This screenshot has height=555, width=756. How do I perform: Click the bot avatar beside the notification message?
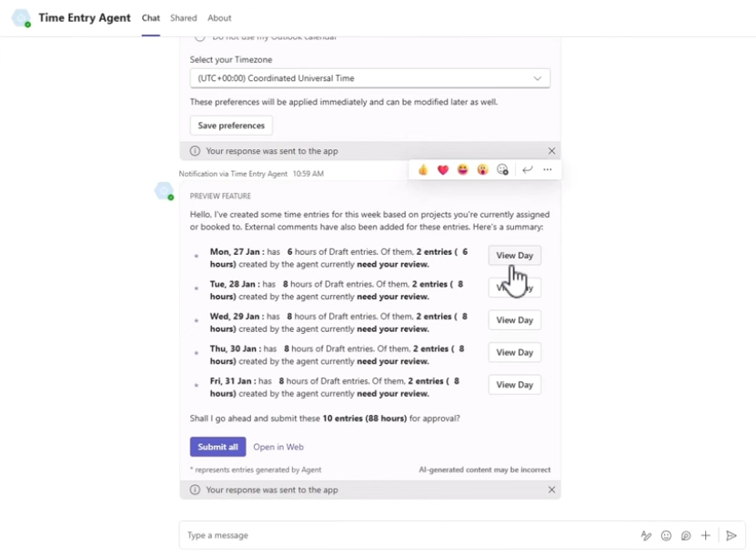(164, 191)
